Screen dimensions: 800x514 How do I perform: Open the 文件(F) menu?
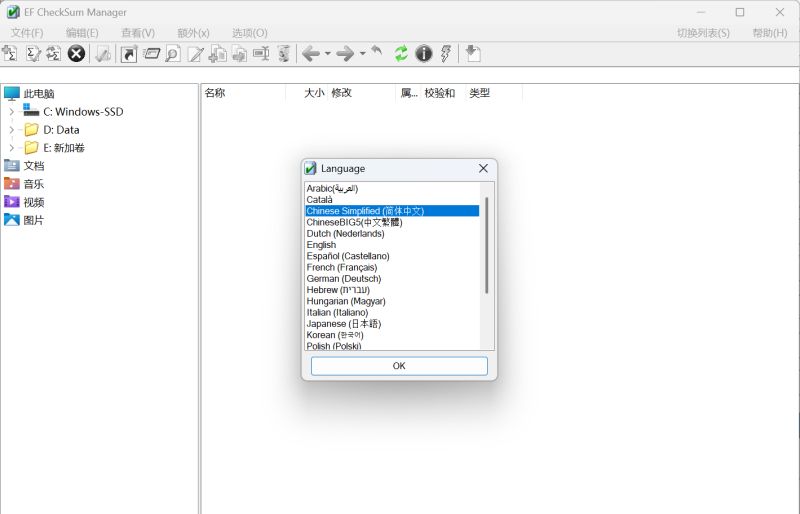pos(27,33)
